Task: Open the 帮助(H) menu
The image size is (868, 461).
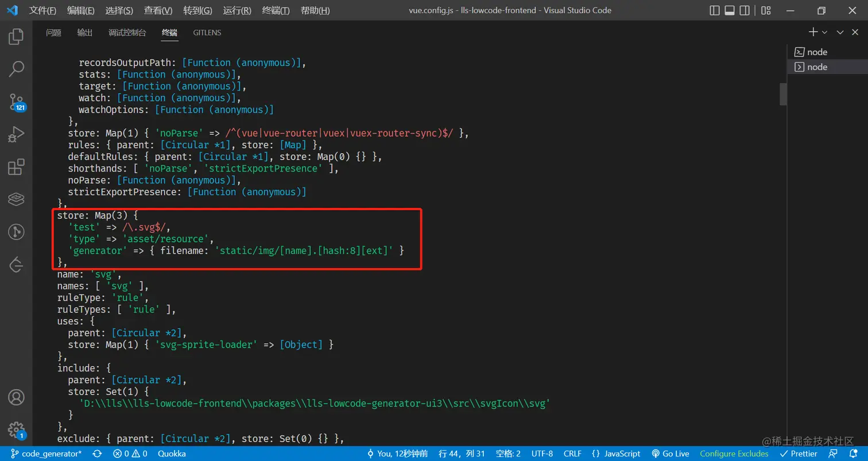Action: tap(315, 10)
